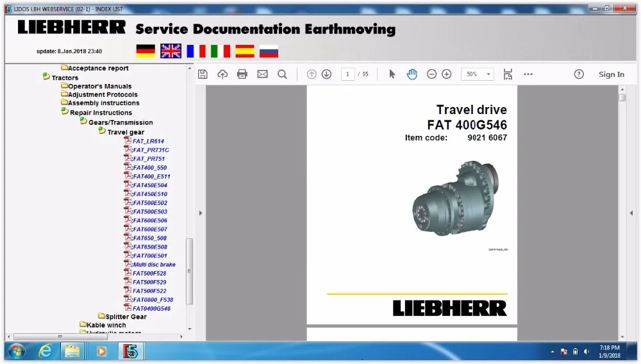This screenshot has height=364, width=641.
Task: Select the German flag language
Action: click(146, 51)
